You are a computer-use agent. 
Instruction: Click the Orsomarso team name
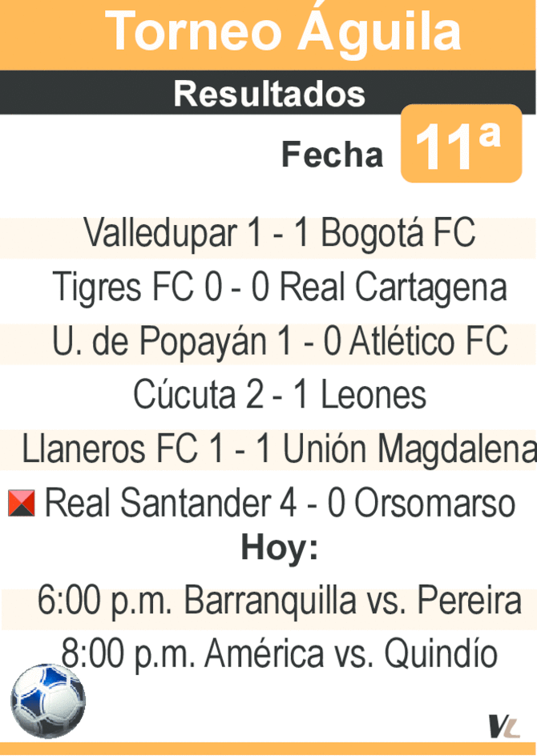(434, 504)
